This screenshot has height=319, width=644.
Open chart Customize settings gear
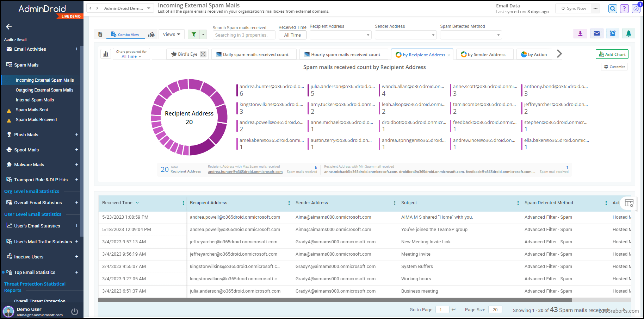click(x=614, y=67)
